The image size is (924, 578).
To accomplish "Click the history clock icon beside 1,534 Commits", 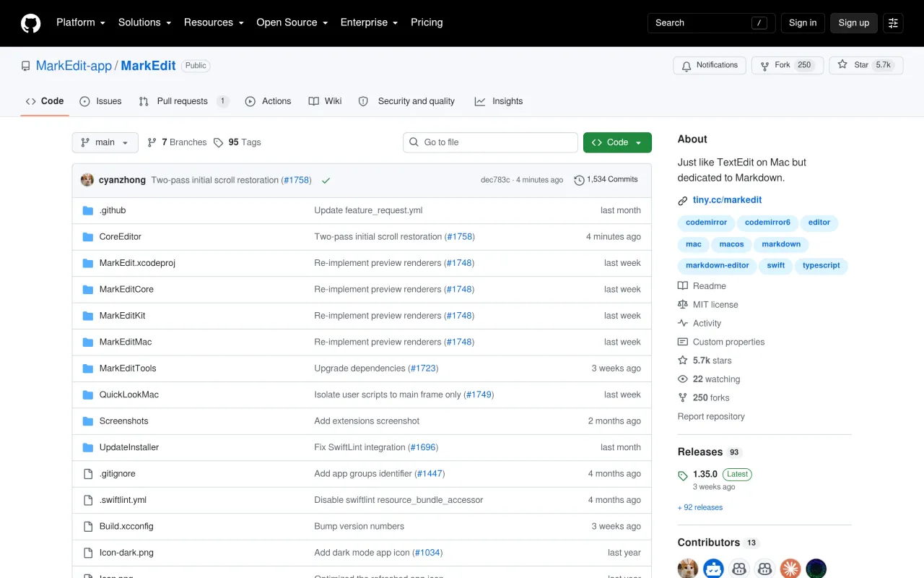I will 579,180.
